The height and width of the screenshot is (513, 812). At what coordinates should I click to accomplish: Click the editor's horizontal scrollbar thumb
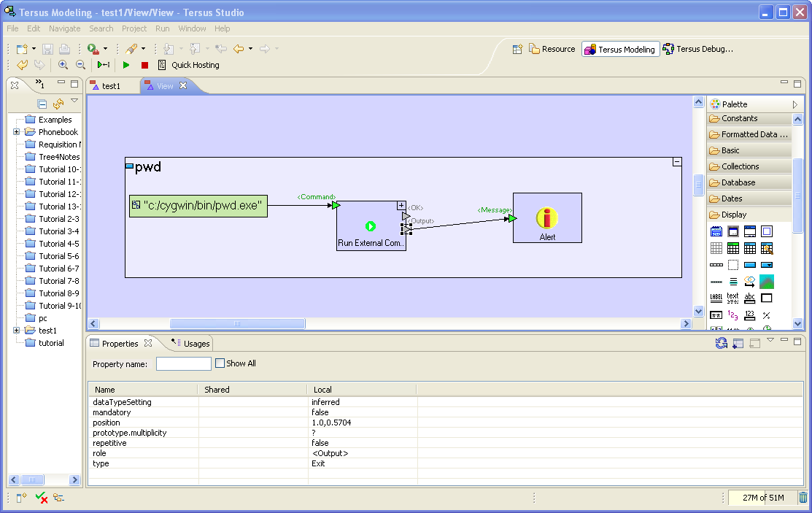[237, 324]
